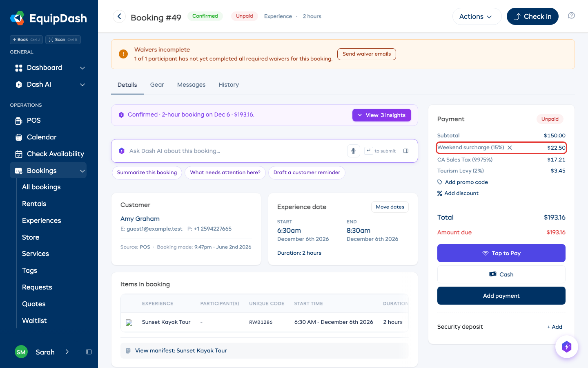Select the Details tab

coord(127,85)
